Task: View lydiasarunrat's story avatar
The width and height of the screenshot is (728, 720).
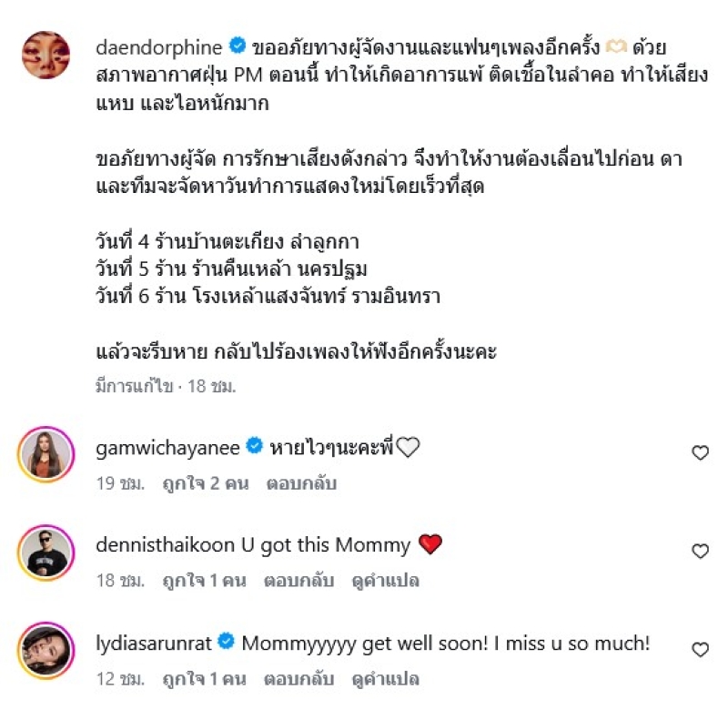Action: pyautogui.click(x=46, y=651)
